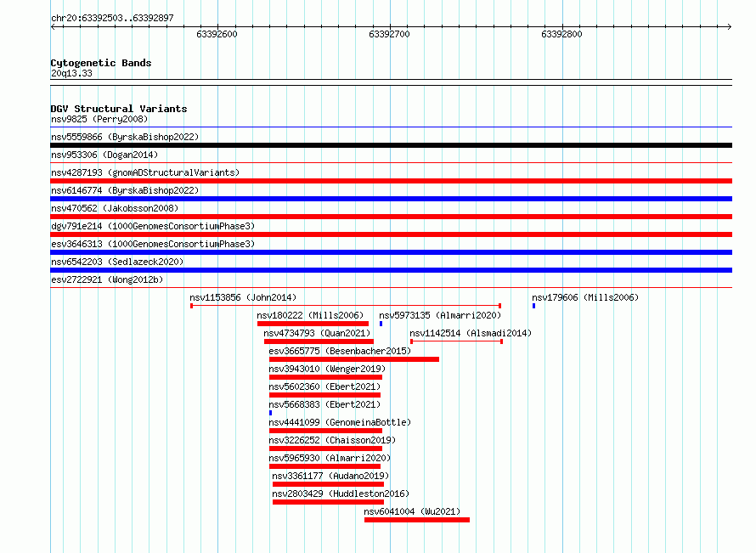Click the 63392800 ruler coordinate
This screenshot has height=553, width=756.
pyautogui.click(x=561, y=34)
